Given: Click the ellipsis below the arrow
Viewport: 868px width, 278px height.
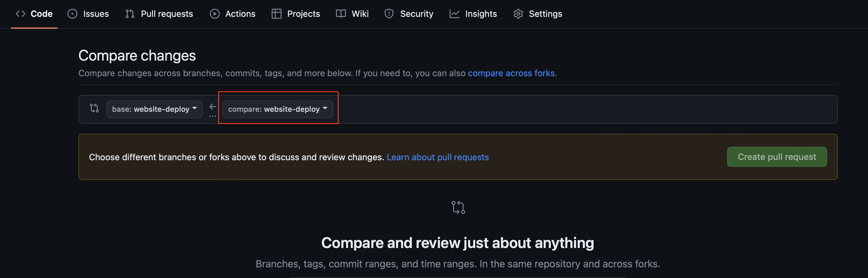Looking at the screenshot, I should 213,116.
